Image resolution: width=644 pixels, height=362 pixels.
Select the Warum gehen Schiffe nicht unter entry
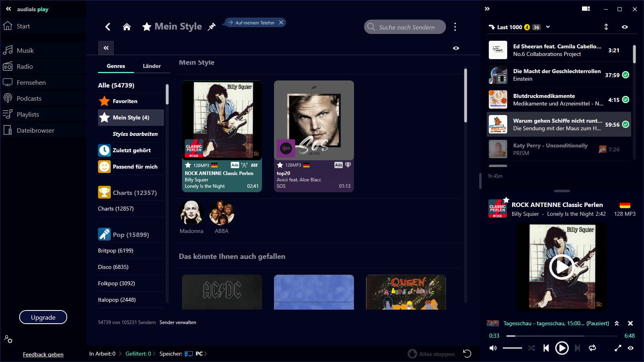(x=559, y=124)
